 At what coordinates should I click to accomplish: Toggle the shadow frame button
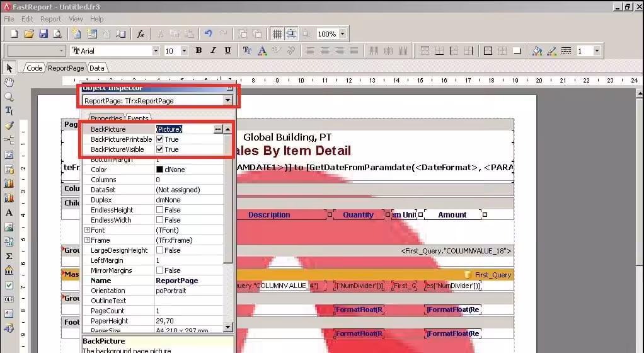pos(517,50)
